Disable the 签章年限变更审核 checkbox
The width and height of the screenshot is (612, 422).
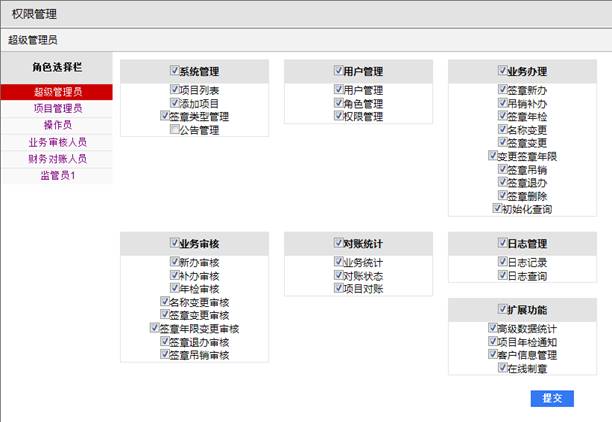(156, 329)
